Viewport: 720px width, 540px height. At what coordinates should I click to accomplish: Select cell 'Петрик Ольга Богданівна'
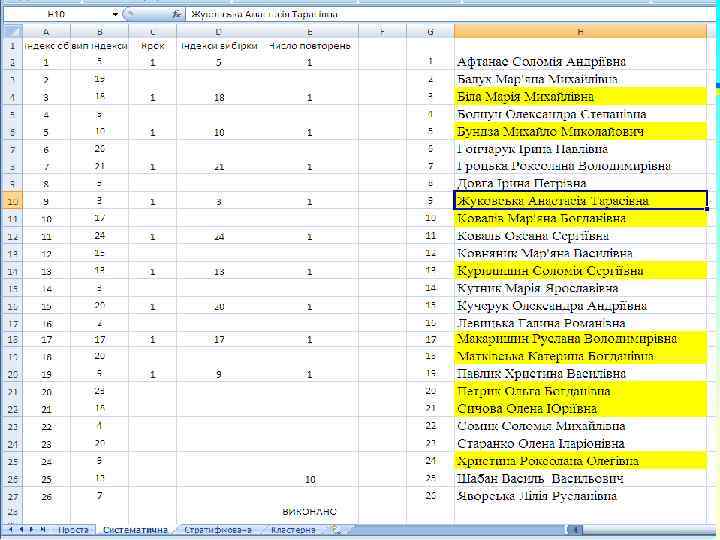tap(580, 391)
